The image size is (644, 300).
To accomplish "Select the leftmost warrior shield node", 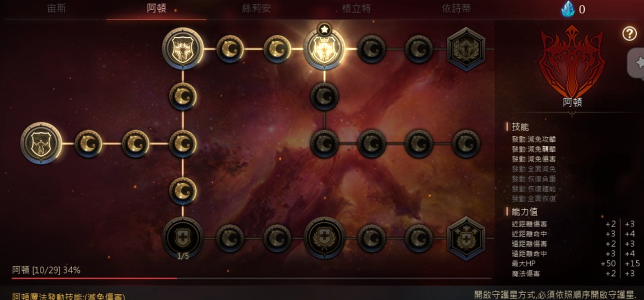I will 41,143.
